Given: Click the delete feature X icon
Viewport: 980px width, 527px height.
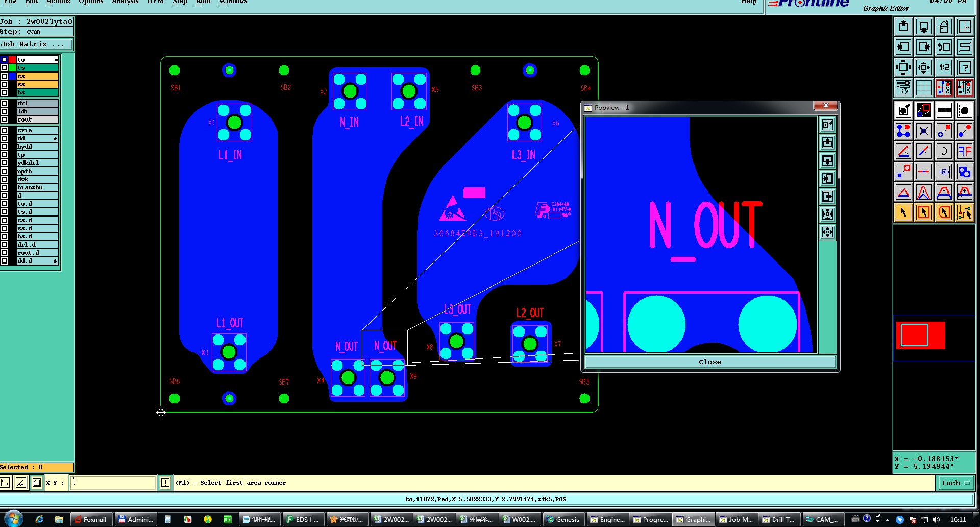Looking at the screenshot, I should 924,131.
